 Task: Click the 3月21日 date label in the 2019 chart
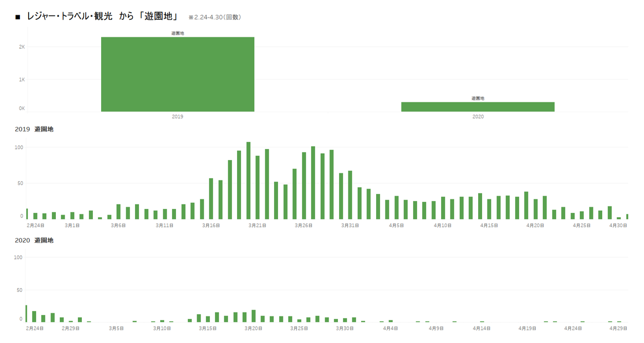tap(257, 225)
